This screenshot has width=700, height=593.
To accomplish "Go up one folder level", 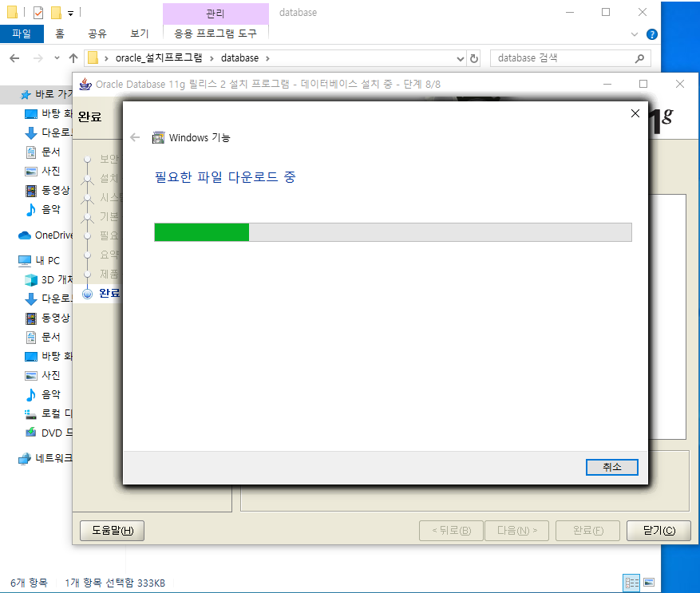I will coord(73,58).
